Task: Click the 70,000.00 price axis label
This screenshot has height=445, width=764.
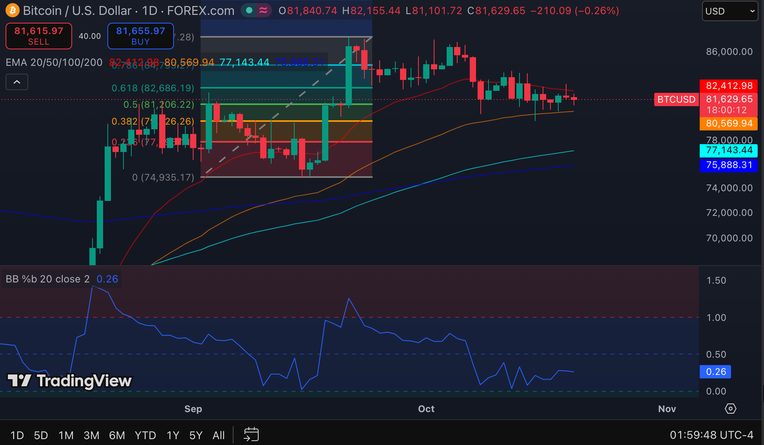Action: 729,238
